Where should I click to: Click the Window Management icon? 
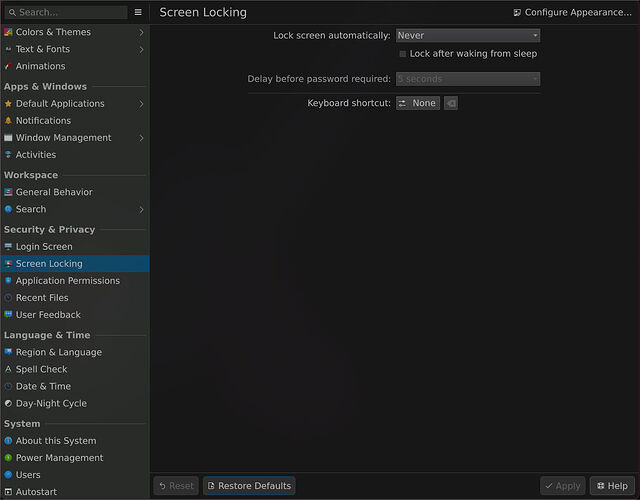[x=8, y=138]
